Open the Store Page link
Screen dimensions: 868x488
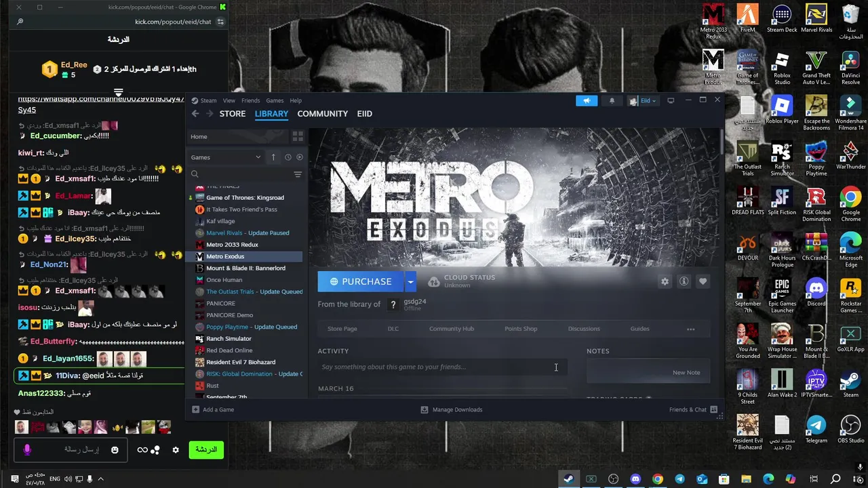point(342,329)
